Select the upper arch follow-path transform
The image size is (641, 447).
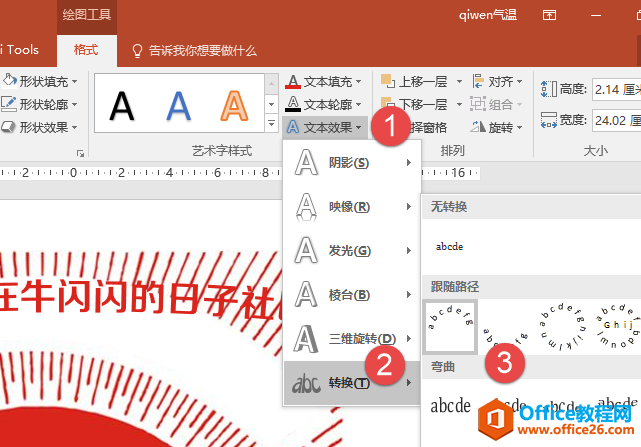(450, 326)
